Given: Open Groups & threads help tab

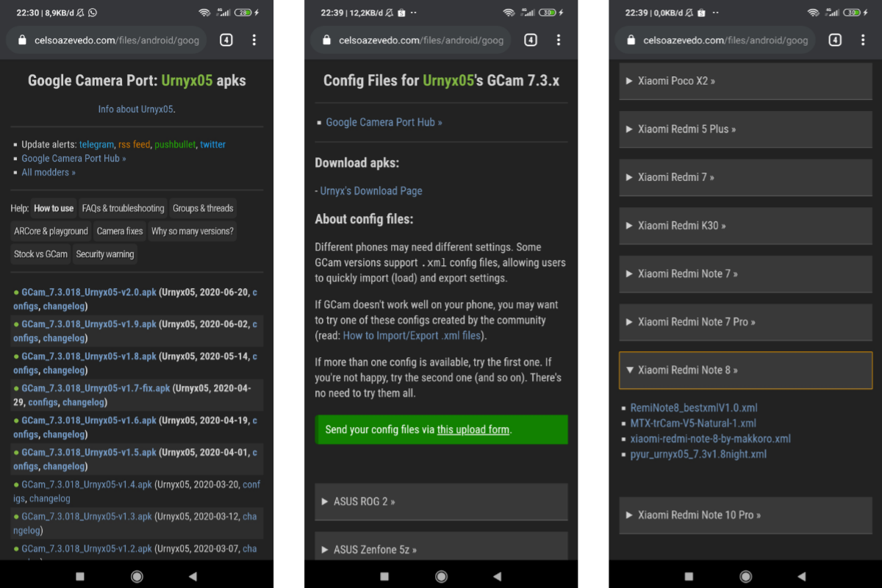Looking at the screenshot, I should pyautogui.click(x=203, y=209).
